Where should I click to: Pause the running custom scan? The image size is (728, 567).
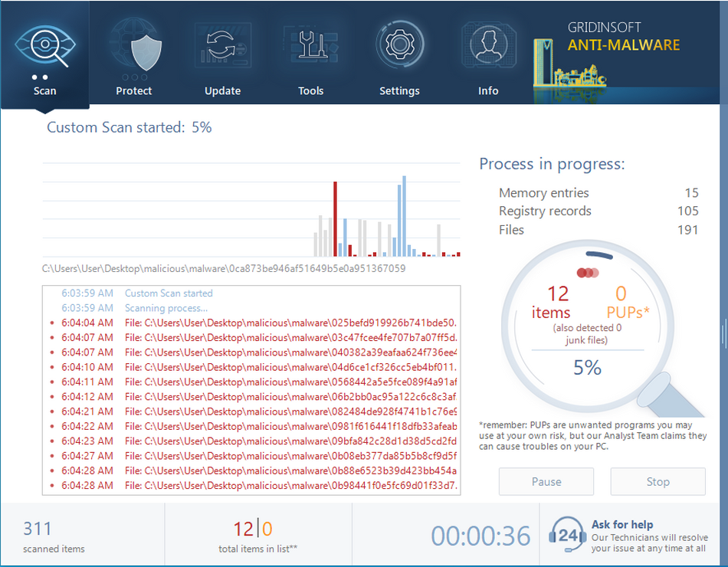(x=546, y=482)
